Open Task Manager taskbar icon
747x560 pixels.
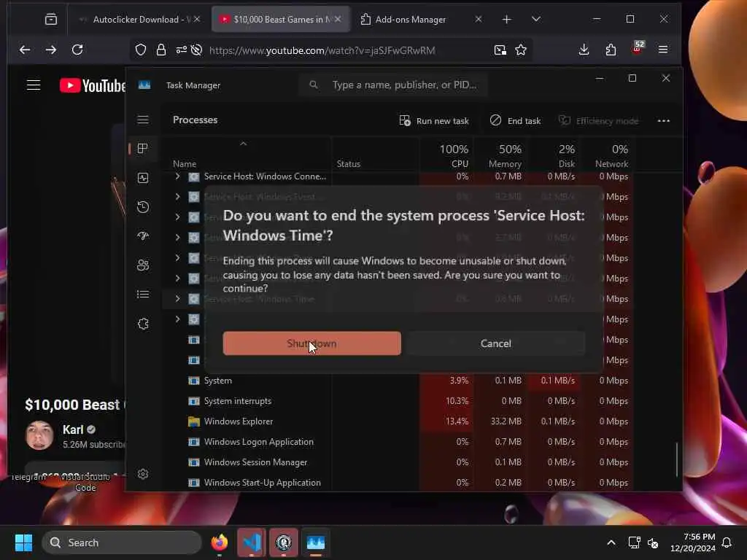[315, 542]
